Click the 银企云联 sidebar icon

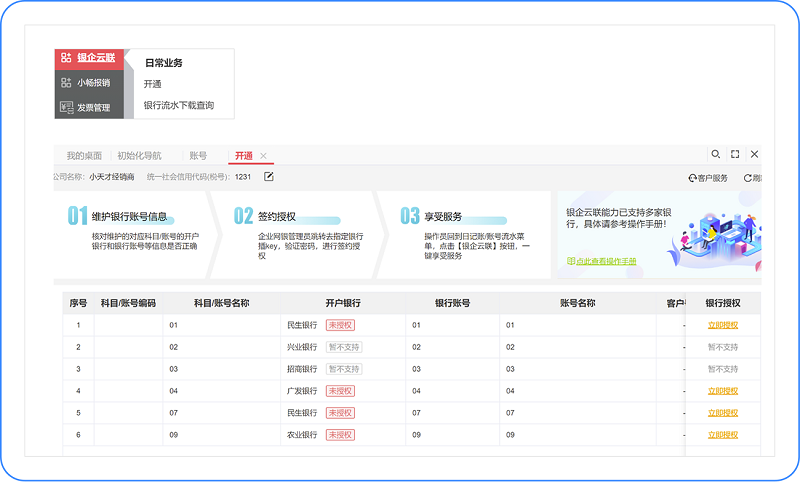click(x=66, y=58)
